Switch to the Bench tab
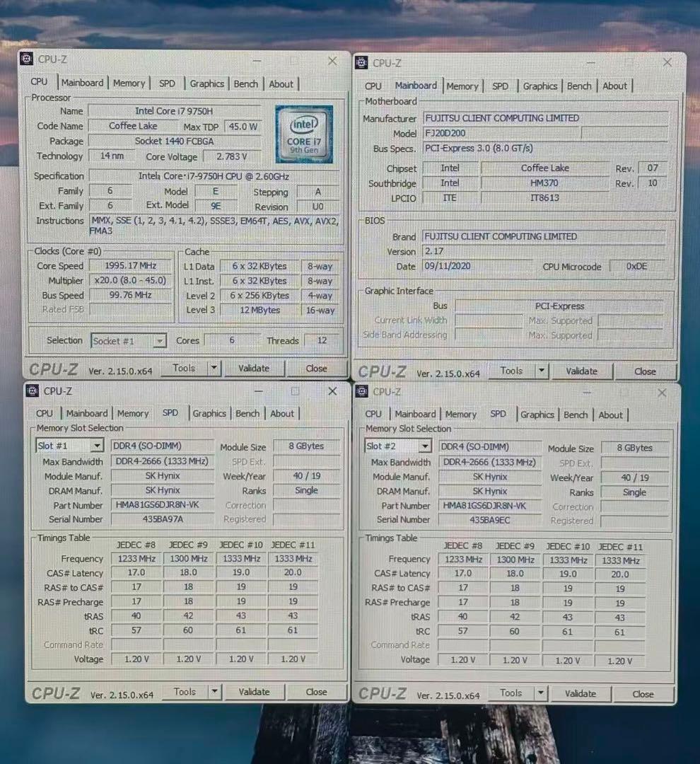The image size is (700, 764). pos(245,83)
